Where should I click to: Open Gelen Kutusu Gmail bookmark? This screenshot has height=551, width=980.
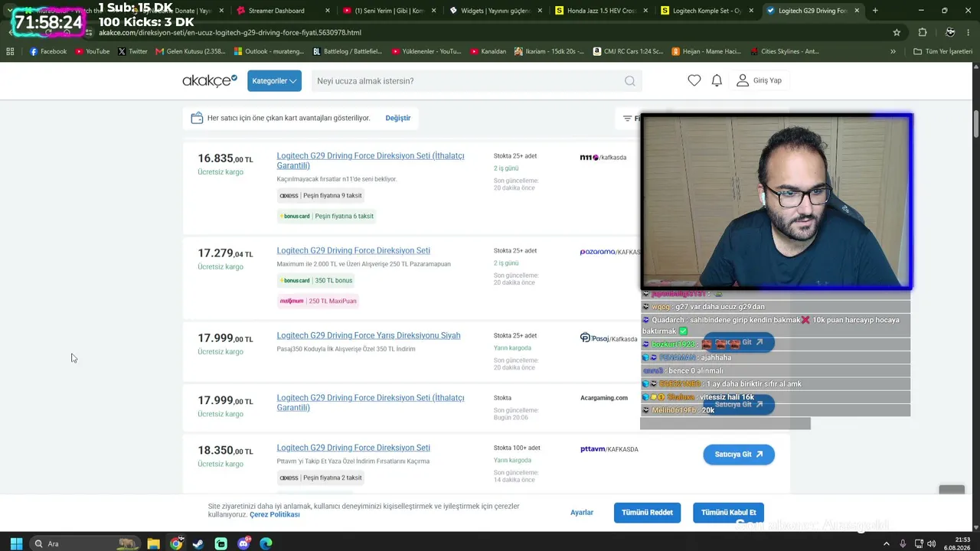tap(190, 51)
